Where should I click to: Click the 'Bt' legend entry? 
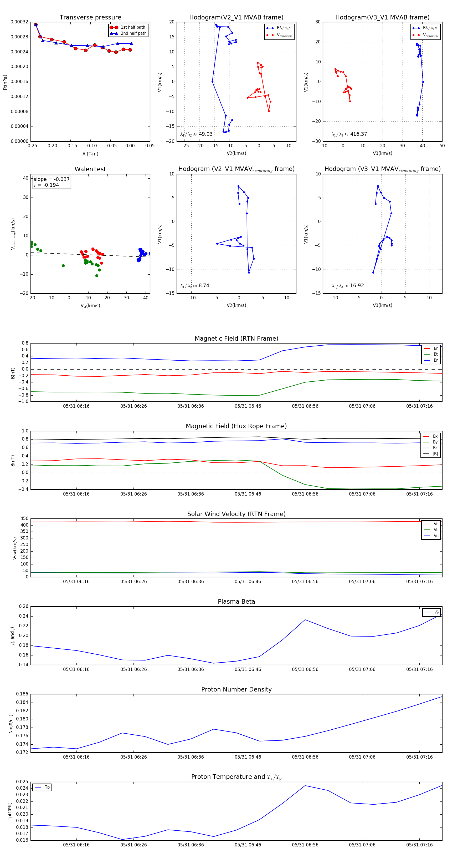pyautogui.click(x=431, y=354)
